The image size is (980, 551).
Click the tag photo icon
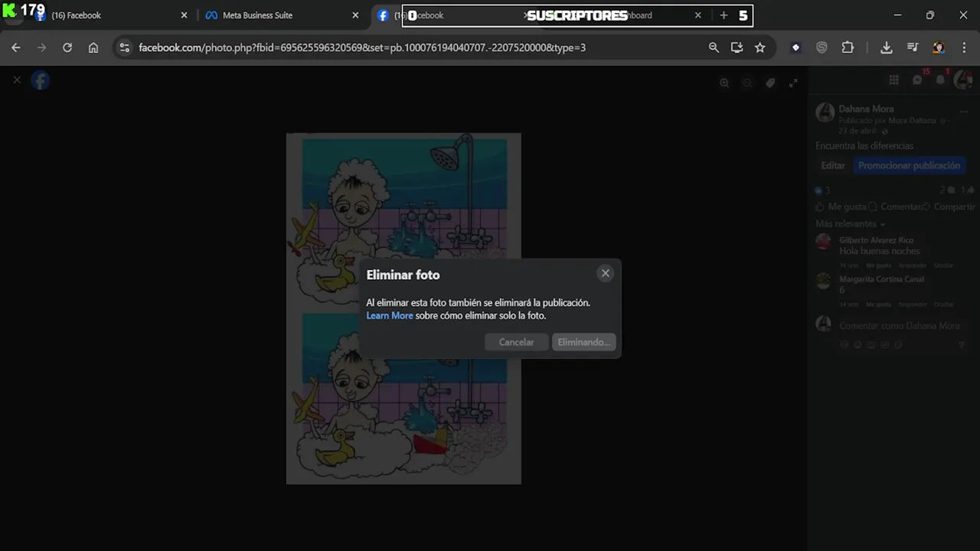pyautogui.click(x=771, y=83)
